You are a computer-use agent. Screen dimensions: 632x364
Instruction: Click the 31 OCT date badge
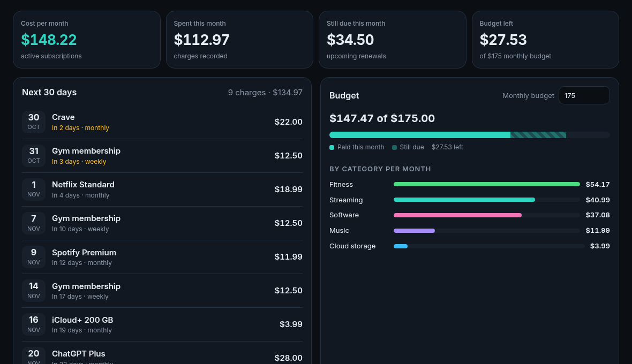[33, 156]
